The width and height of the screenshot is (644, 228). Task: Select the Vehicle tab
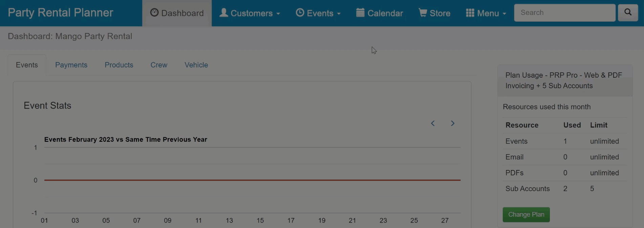[196, 65]
